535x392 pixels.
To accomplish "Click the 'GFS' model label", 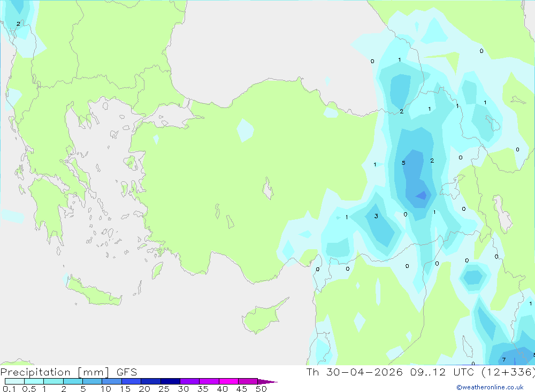I will [x=127, y=372].
